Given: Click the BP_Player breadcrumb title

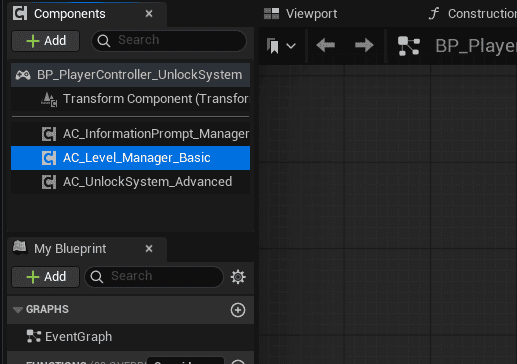Looking at the screenshot, I should [x=476, y=46].
